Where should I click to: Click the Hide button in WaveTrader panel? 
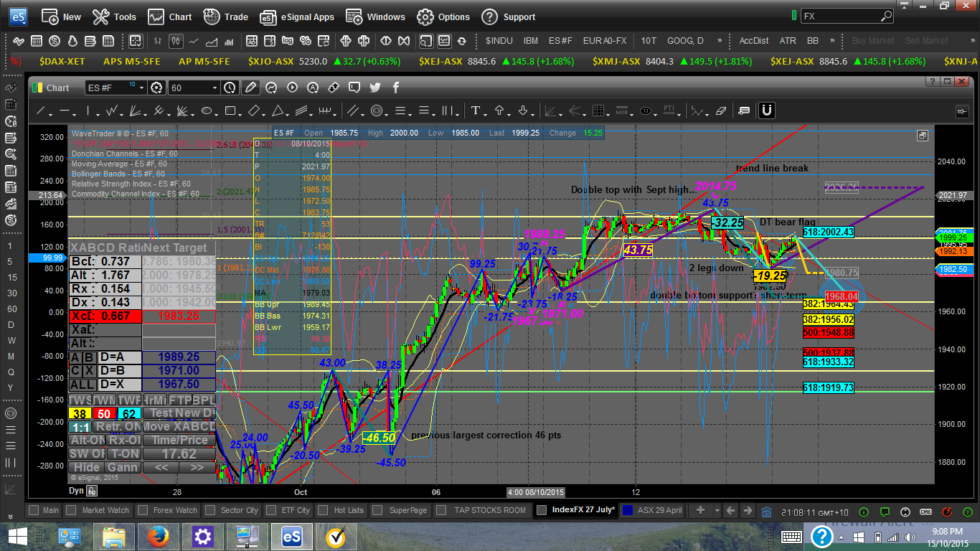[x=87, y=467]
